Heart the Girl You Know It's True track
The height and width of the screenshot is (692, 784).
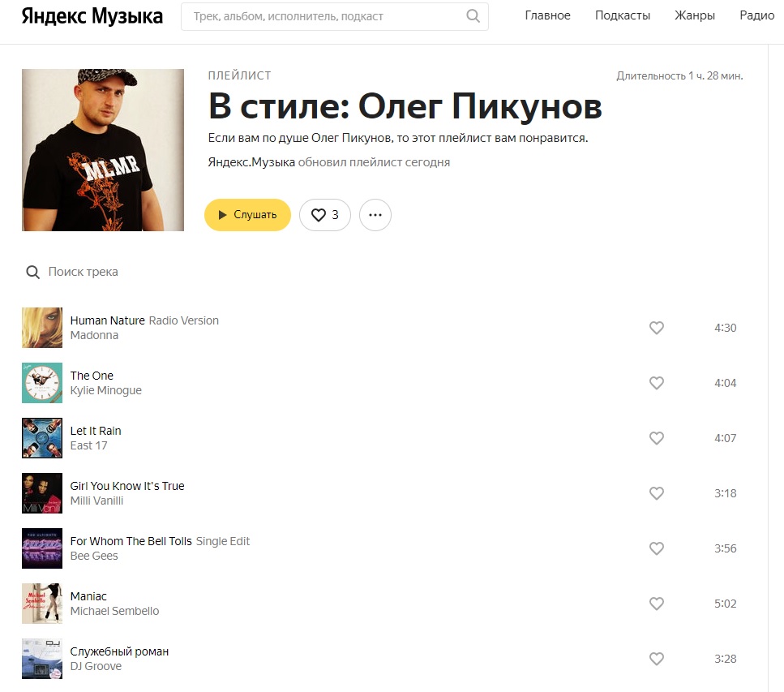click(x=657, y=493)
